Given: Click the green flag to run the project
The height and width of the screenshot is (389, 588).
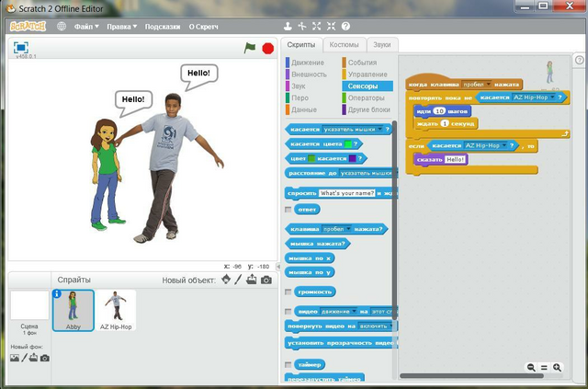Looking at the screenshot, I should [250, 48].
